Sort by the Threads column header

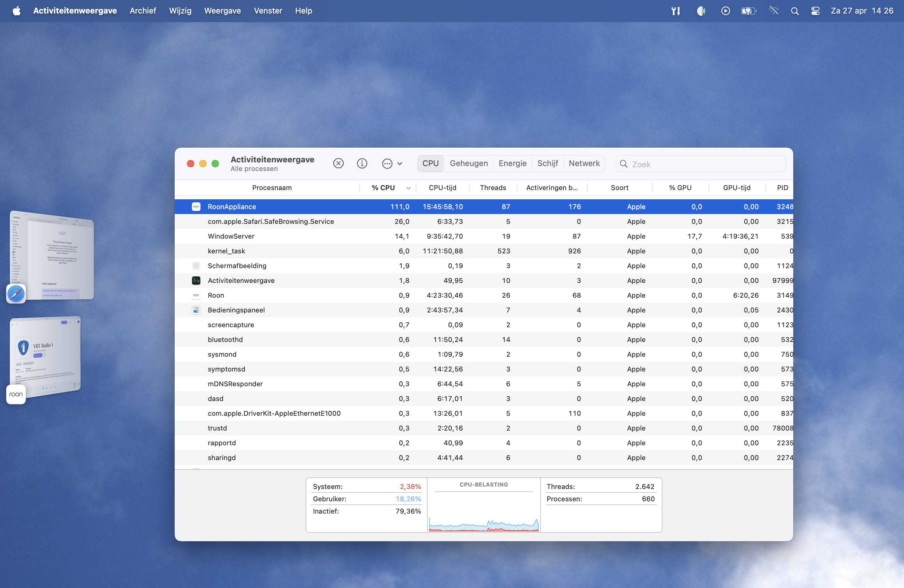coord(493,188)
